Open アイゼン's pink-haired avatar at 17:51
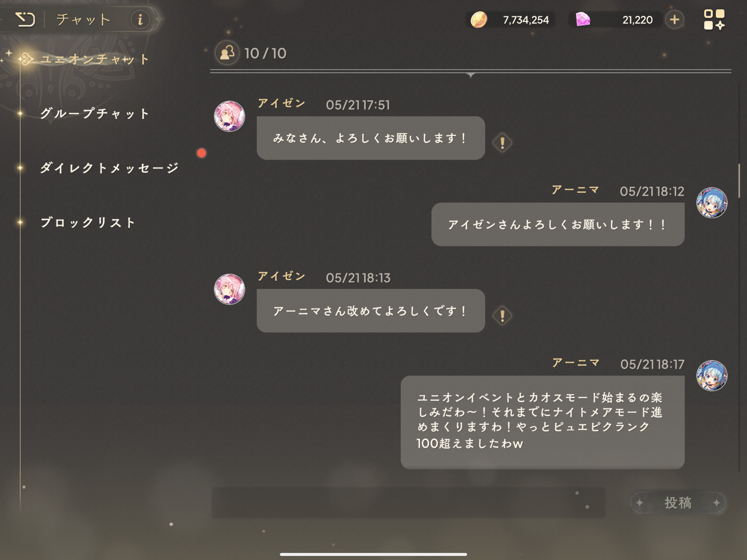747x560 pixels. (x=229, y=116)
